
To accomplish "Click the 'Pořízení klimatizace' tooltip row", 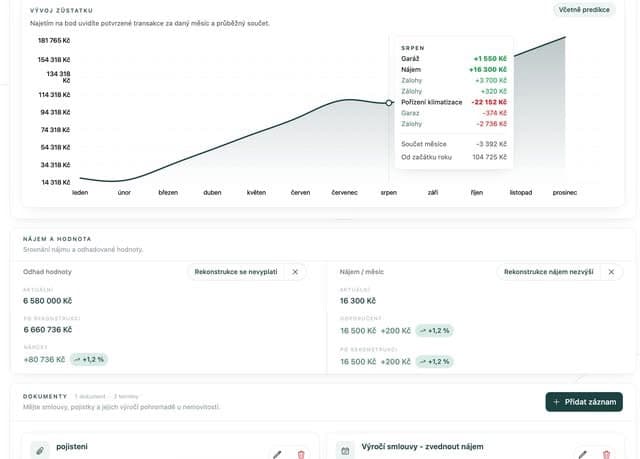I will pyautogui.click(x=454, y=102).
